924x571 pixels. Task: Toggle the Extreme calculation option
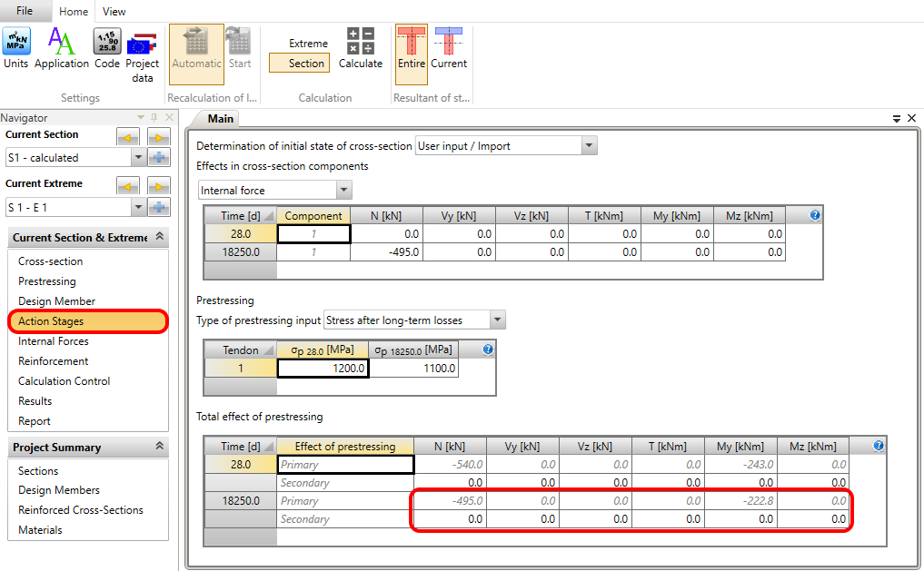click(308, 44)
